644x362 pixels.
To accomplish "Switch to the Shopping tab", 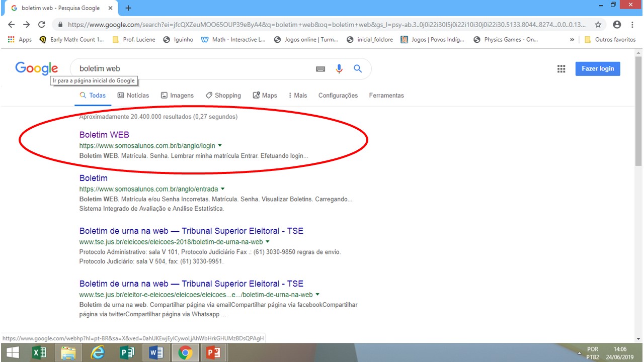I will point(223,96).
